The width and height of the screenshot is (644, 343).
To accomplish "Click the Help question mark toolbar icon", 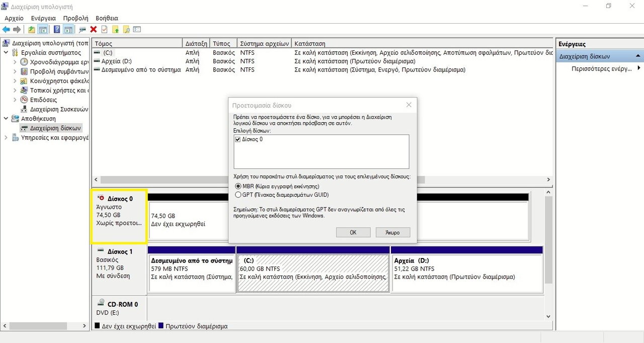I will tap(57, 30).
